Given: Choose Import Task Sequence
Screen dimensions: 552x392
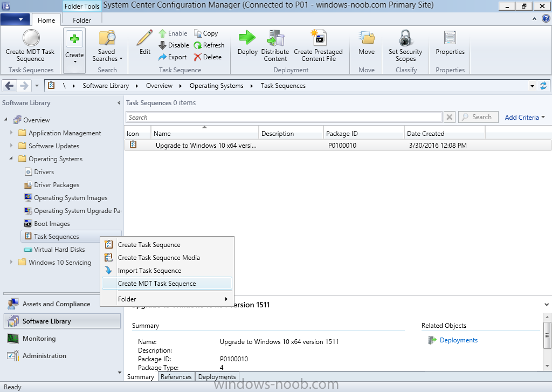Looking at the screenshot, I should pyautogui.click(x=167, y=271).
